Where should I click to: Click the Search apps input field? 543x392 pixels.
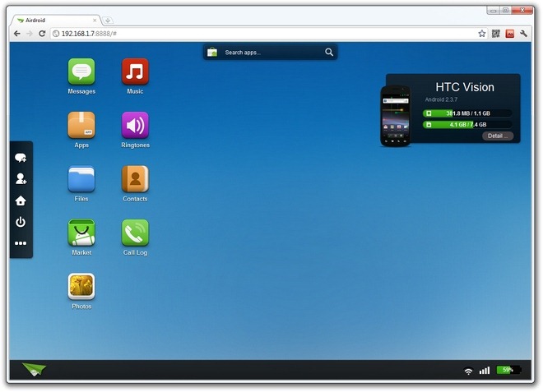click(271, 53)
